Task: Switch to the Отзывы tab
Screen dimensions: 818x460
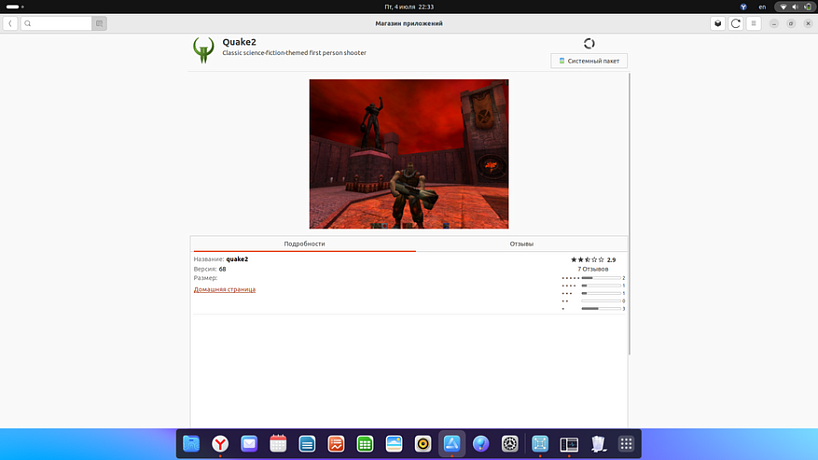Action: coord(521,244)
